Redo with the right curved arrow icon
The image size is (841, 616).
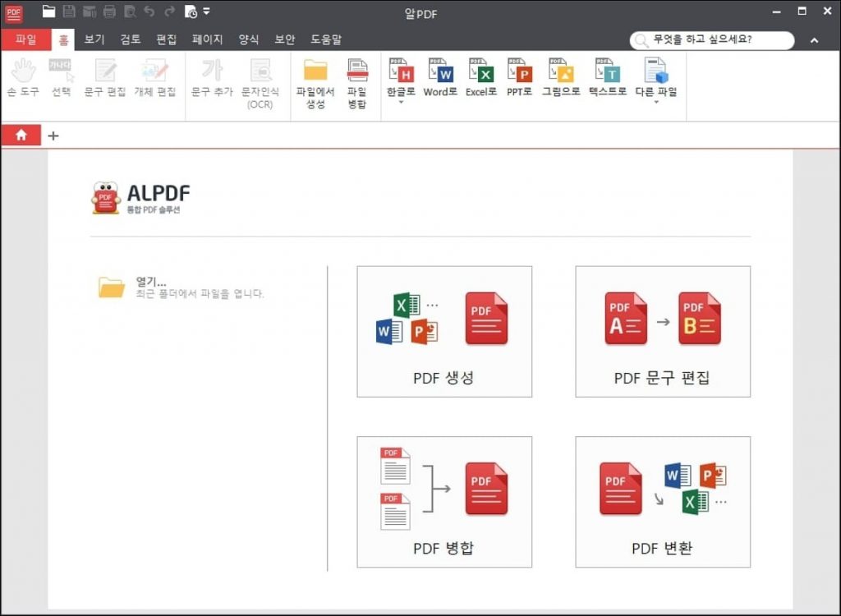tap(169, 11)
